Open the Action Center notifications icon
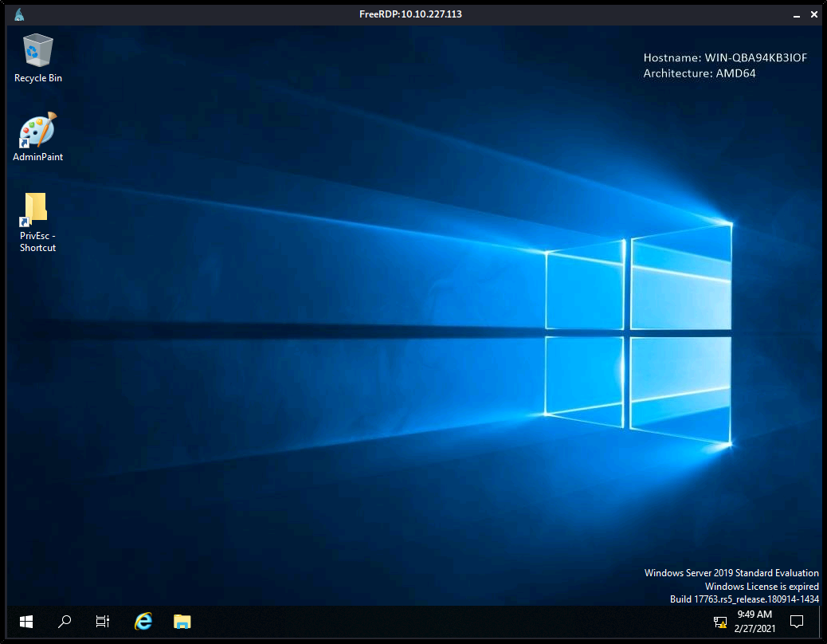The height and width of the screenshot is (644, 827). coord(797,622)
